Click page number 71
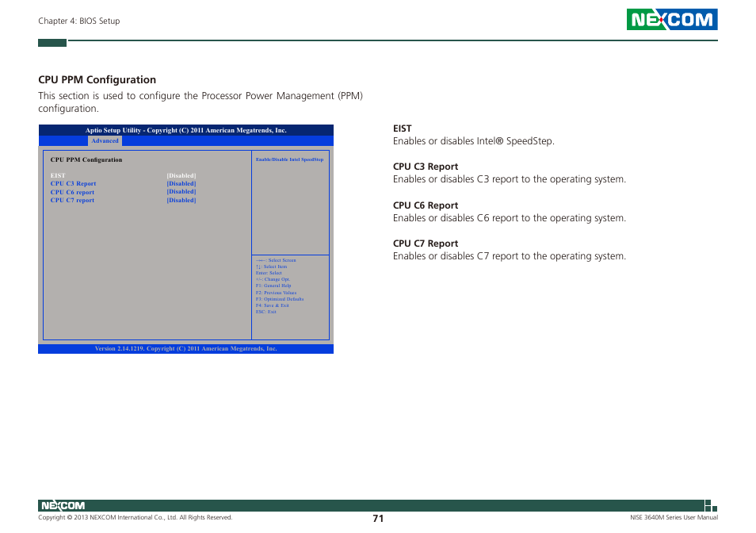 click(378, 519)
